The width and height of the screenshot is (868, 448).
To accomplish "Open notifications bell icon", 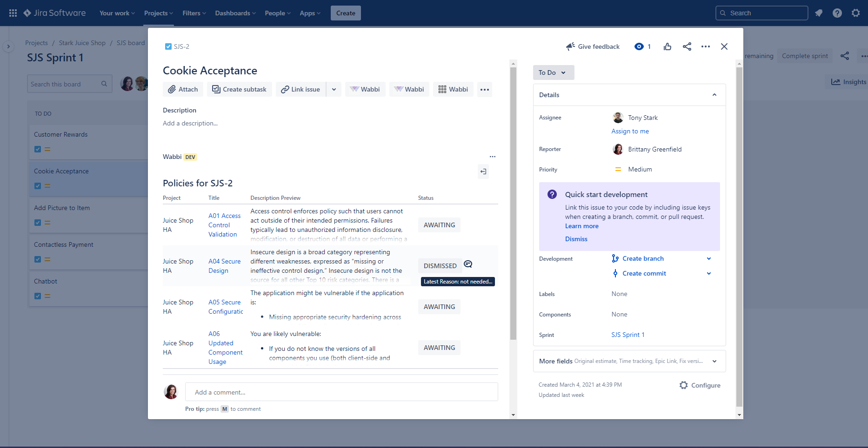I will click(819, 13).
